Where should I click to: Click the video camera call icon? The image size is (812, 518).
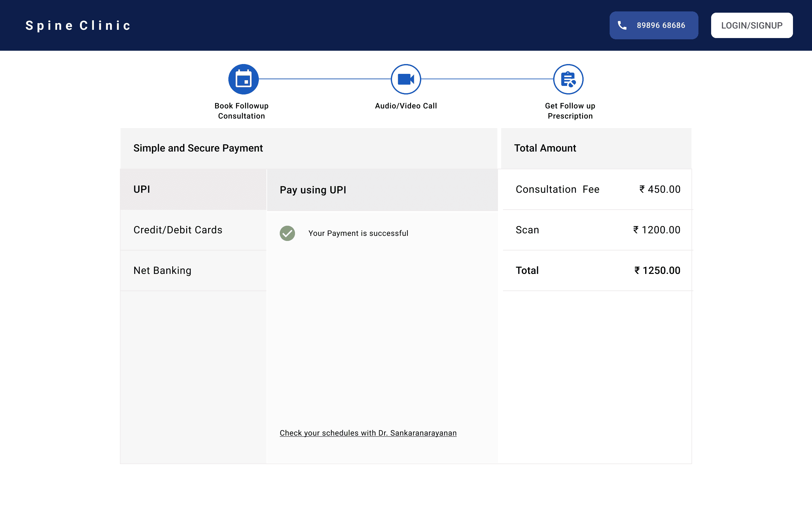[x=406, y=79]
